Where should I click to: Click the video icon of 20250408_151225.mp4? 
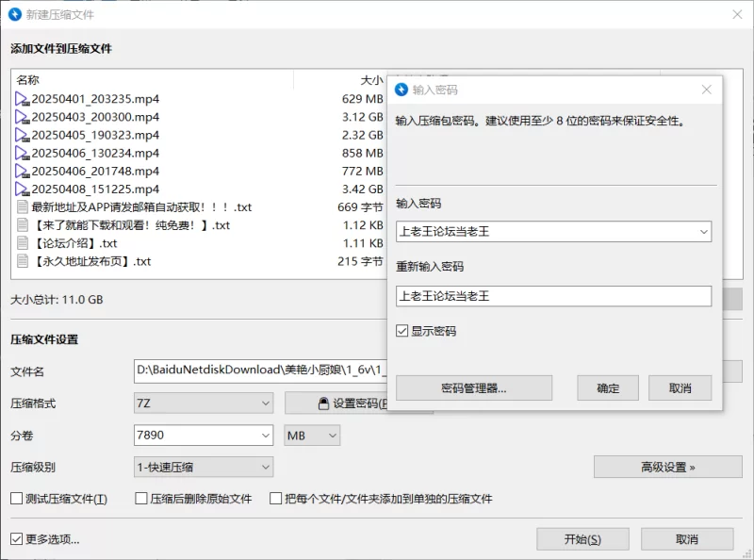22,189
